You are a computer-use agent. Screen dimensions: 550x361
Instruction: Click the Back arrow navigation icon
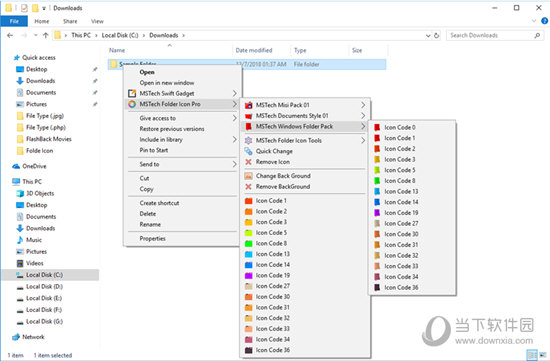(x=10, y=35)
